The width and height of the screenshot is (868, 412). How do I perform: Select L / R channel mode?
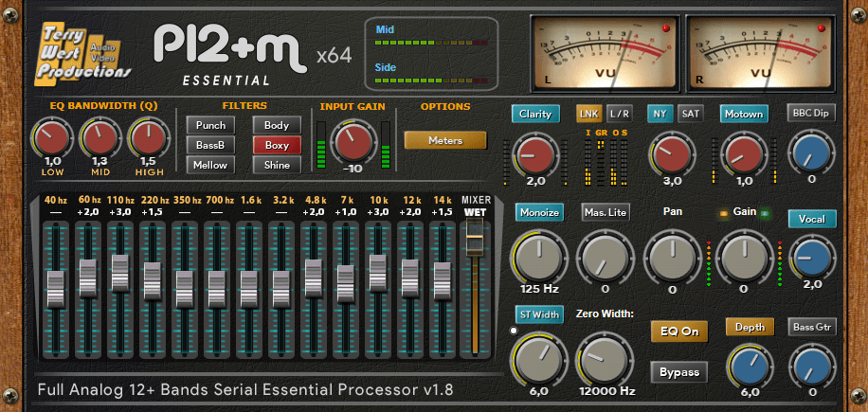tap(620, 114)
